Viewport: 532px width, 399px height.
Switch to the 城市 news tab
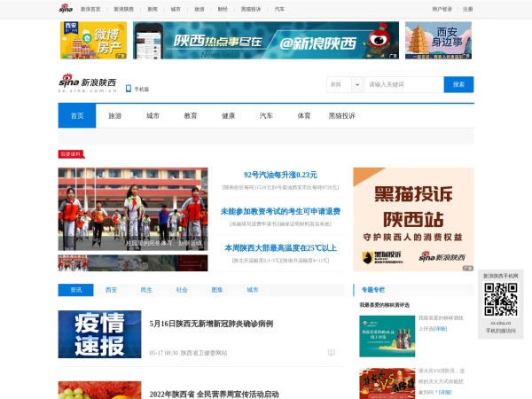253,290
